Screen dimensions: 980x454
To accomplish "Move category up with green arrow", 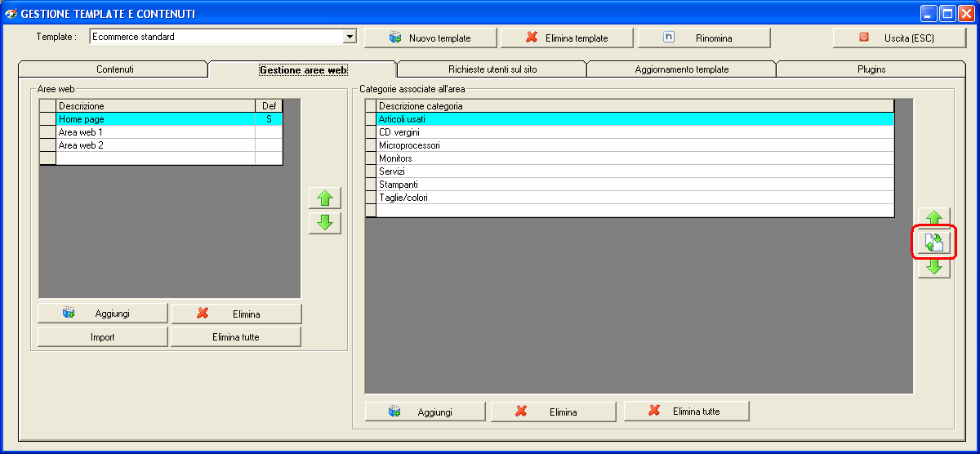I will point(934,217).
